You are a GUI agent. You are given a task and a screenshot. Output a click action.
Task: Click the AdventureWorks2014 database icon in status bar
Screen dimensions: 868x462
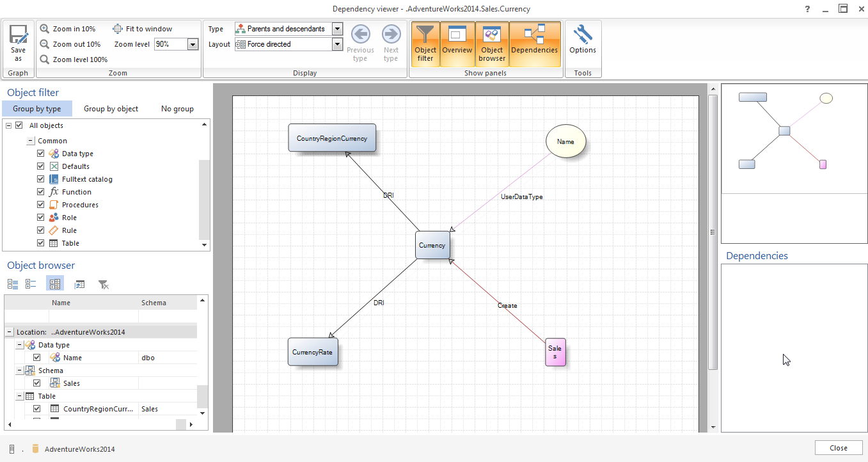point(36,449)
